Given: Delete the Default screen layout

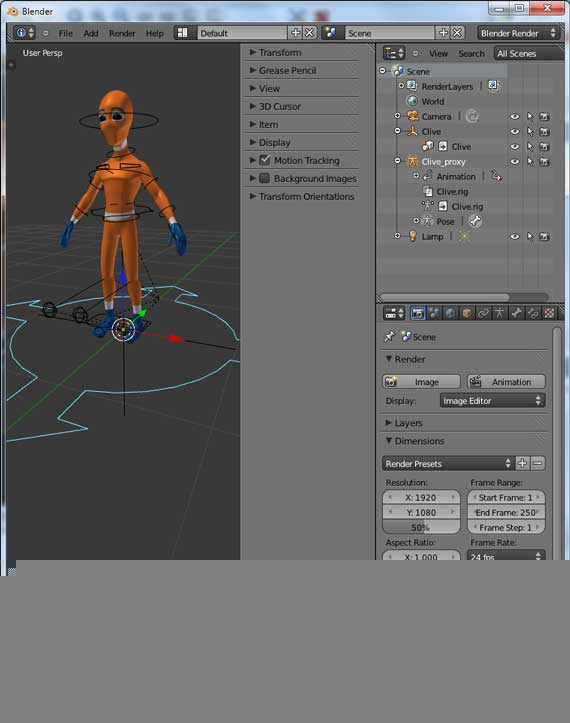Looking at the screenshot, I should (x=310, y=33).
